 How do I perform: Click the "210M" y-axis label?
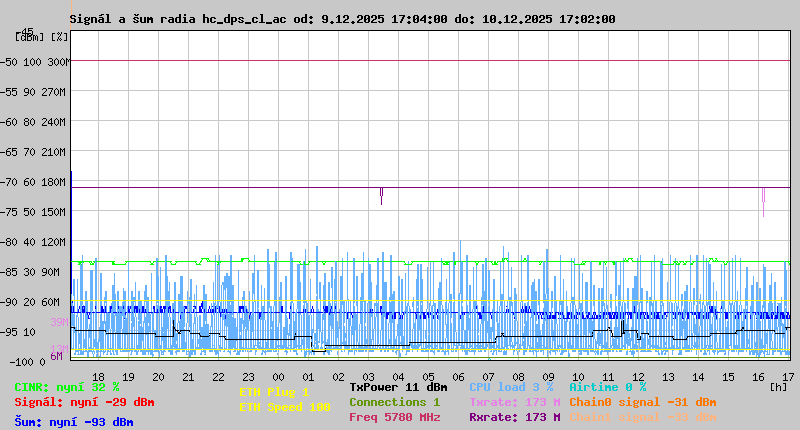56,153
